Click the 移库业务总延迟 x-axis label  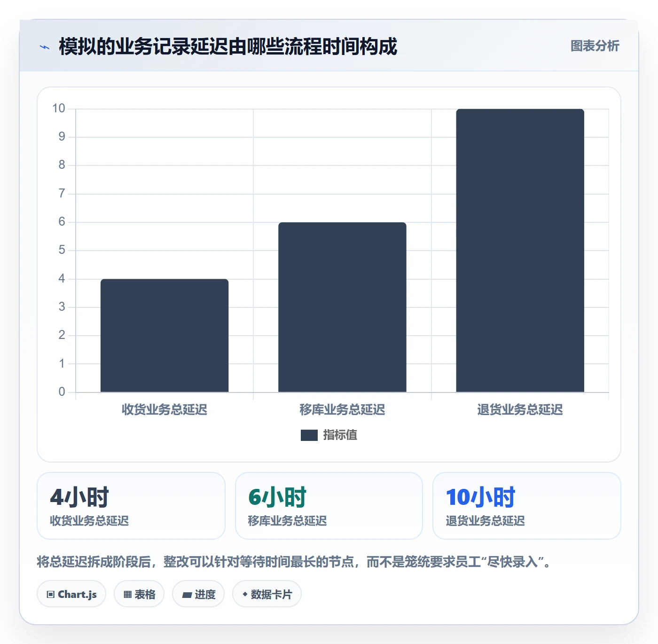tap(342, 410)
